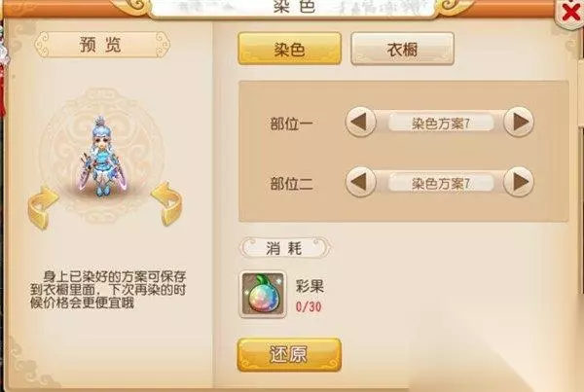
Task: Rotate character preview with right golden arrow
Action: 167,203
